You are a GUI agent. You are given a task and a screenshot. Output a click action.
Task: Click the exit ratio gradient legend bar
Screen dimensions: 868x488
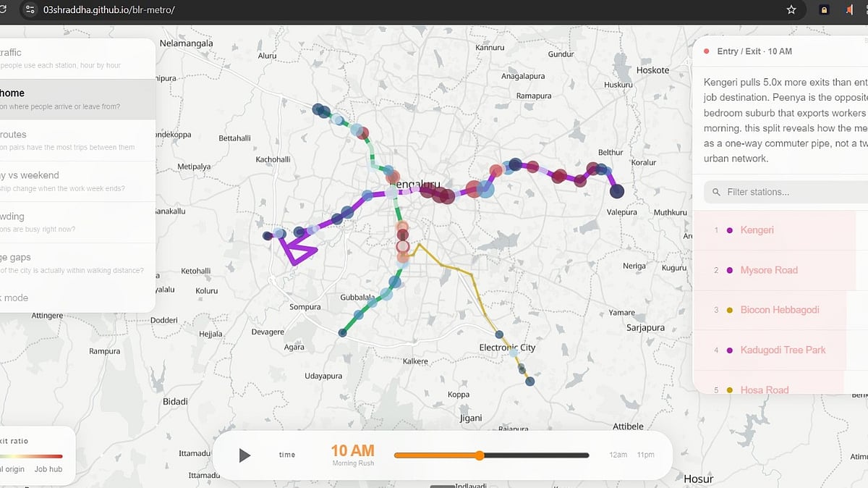31,456
